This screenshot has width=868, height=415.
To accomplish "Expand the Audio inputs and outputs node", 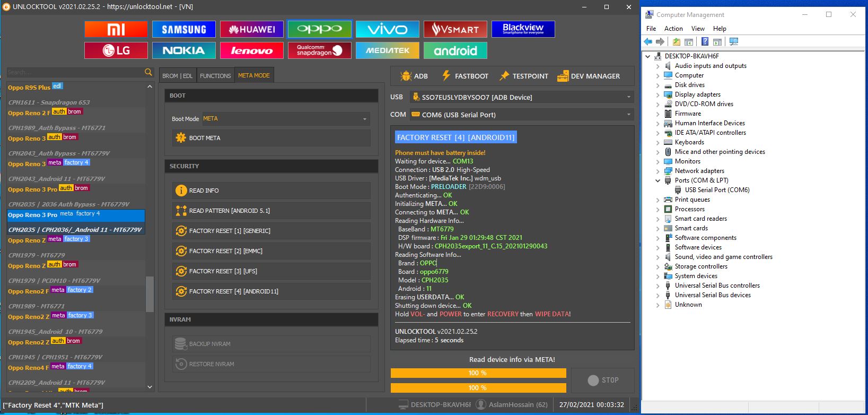I will (x=658, y=66).
